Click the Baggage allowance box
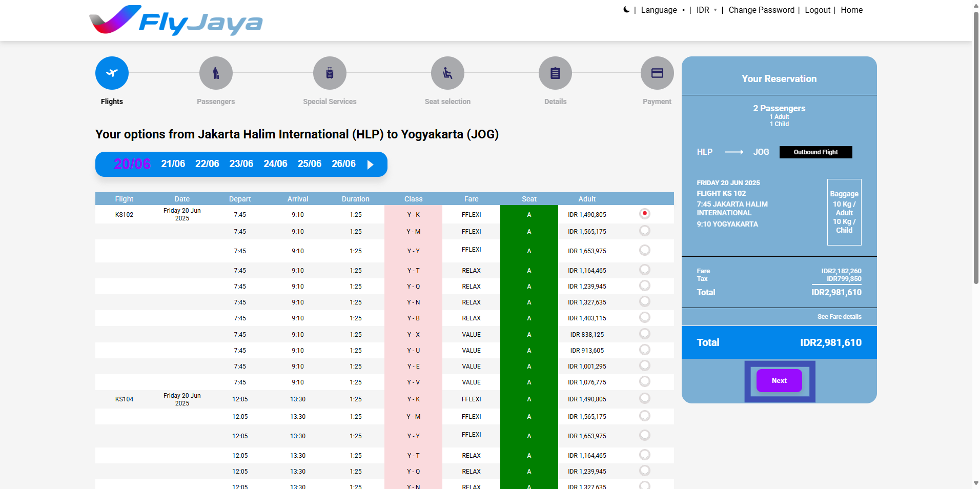The width and height of the screenshot is (980, 489). pos(844,212)
